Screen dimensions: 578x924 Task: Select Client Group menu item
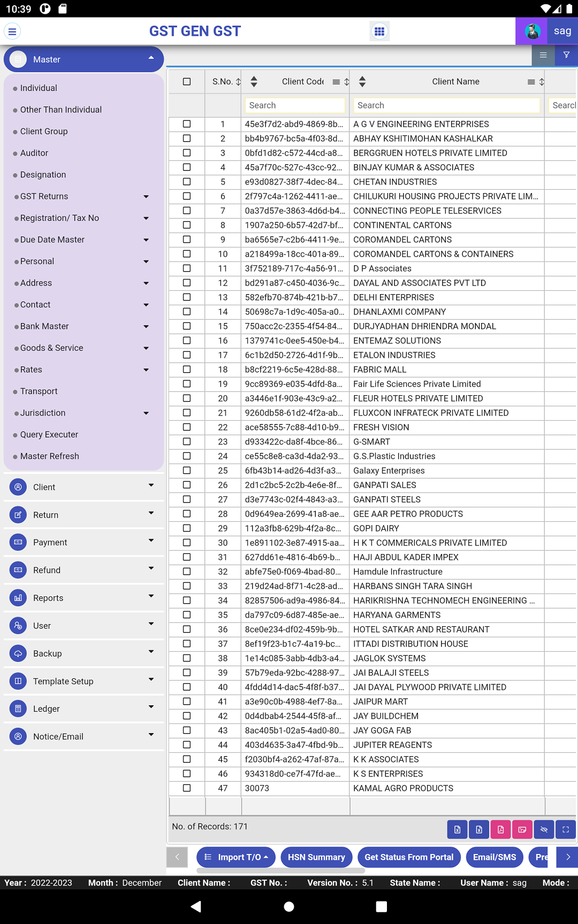pos(44,132)
